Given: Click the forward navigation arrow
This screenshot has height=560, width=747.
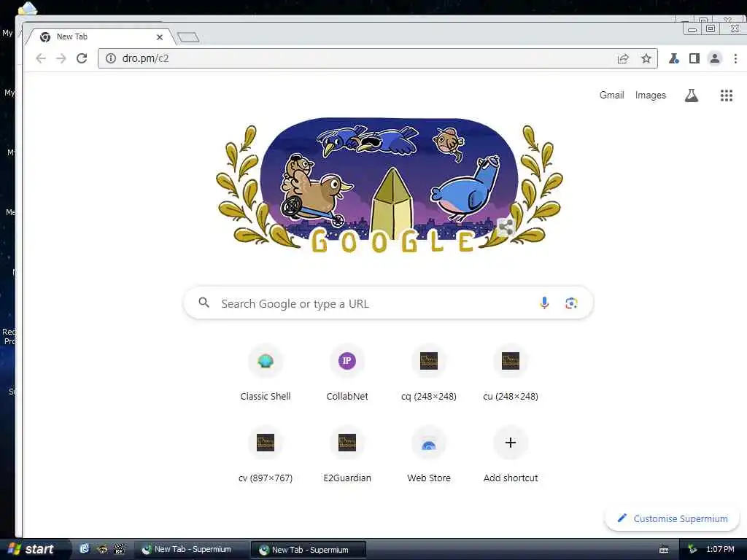Looking at the screenshot, I should tap(61, 58).
